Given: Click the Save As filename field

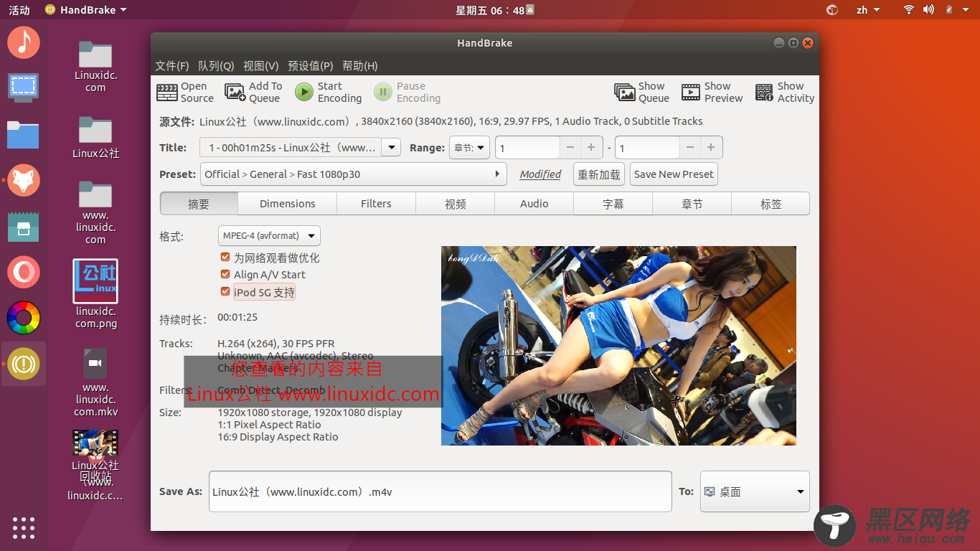Looking at the screenshot, I should (x=440, y=491).
